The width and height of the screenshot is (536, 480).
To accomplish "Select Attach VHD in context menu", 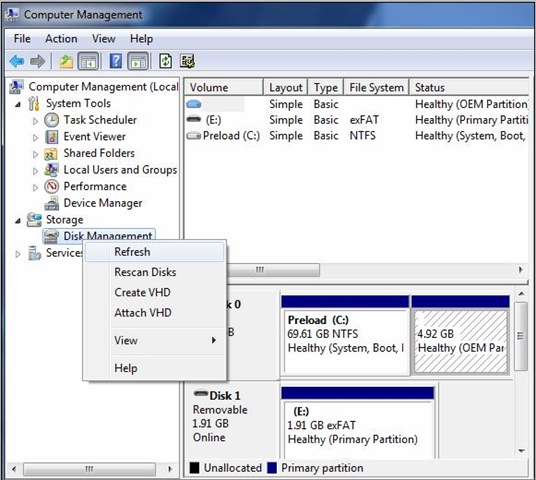I will click(x=155, y=312).
